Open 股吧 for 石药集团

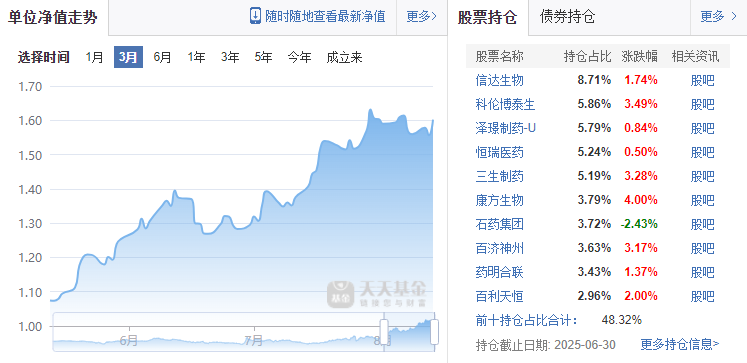pyautogui.click(x=703, y=224)
